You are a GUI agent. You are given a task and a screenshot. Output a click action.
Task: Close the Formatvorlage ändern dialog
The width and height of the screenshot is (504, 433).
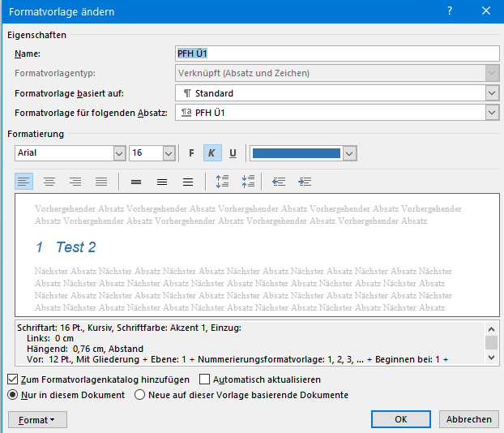[486, 11]
